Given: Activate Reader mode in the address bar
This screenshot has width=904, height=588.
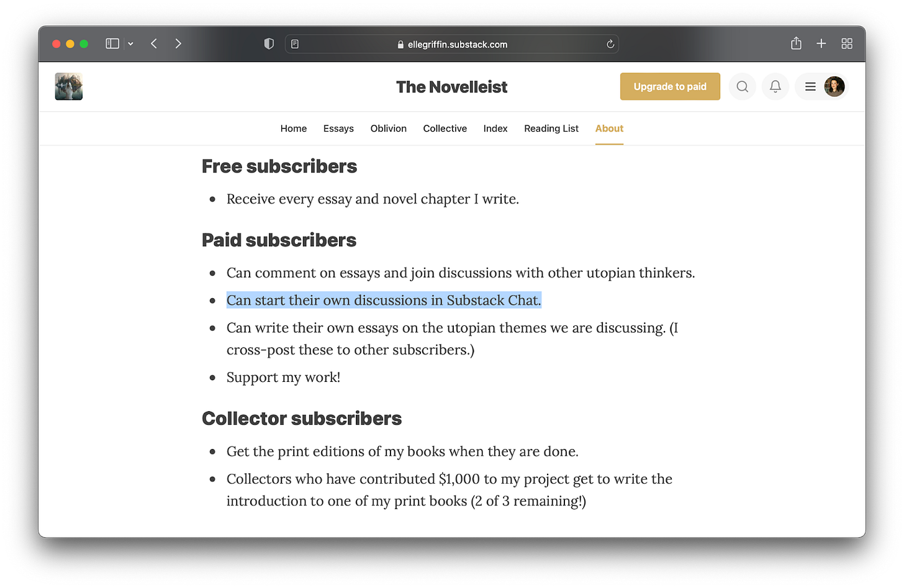Looking at the screenshot, I should tap(295, 43).
